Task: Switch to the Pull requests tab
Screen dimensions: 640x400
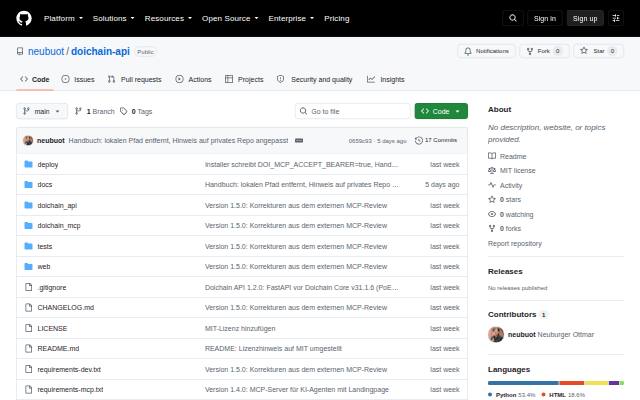Action: pos(135,79)
